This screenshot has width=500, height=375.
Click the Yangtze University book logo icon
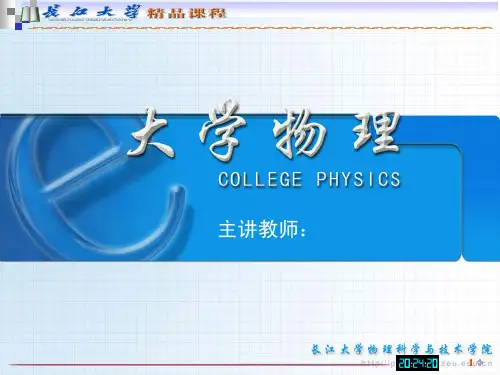30,13
